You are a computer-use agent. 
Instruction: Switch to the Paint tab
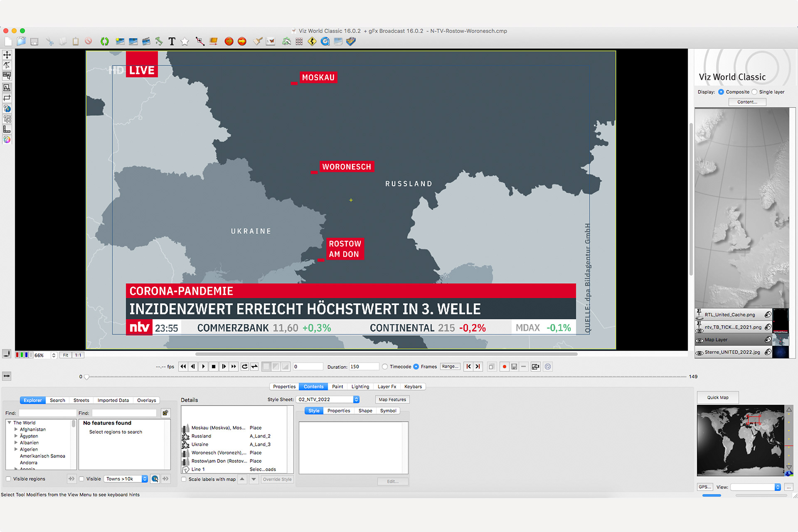[337, 387]
